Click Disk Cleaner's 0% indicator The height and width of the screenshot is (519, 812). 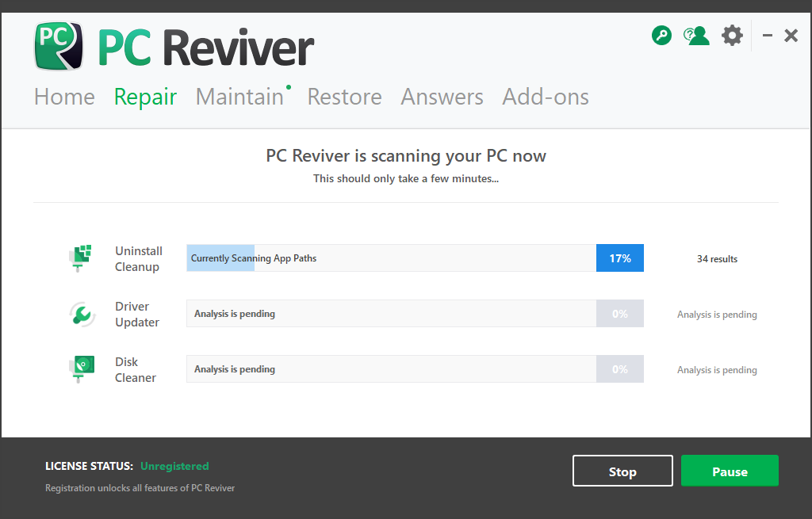[620, 369]
